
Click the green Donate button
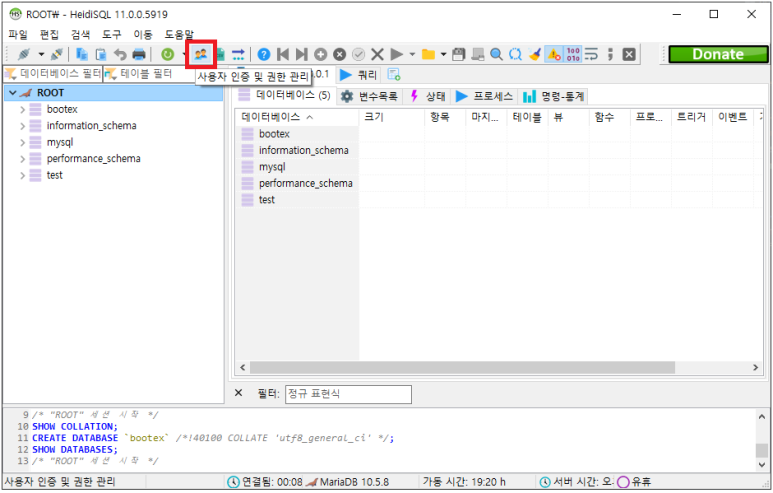pos(718,54)
